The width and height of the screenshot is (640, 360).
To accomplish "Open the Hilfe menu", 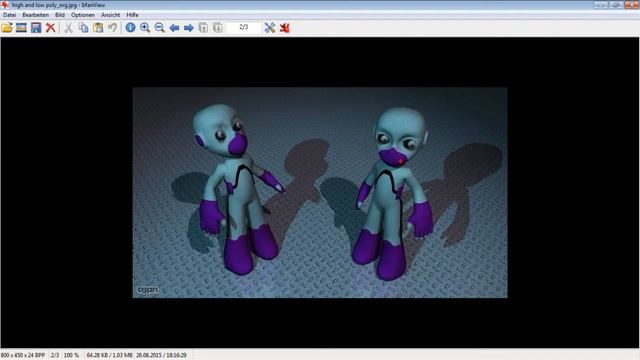I will coord(132,15).
